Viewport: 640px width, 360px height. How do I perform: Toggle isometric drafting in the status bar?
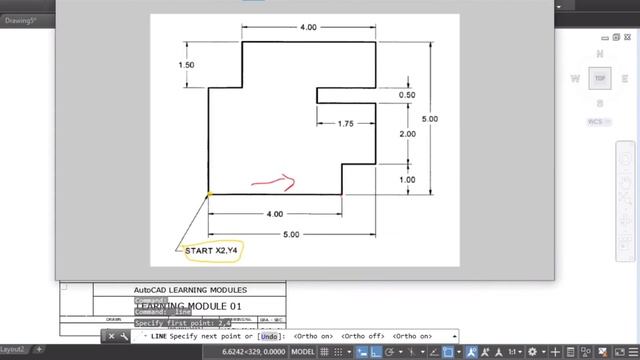point(411,352)
